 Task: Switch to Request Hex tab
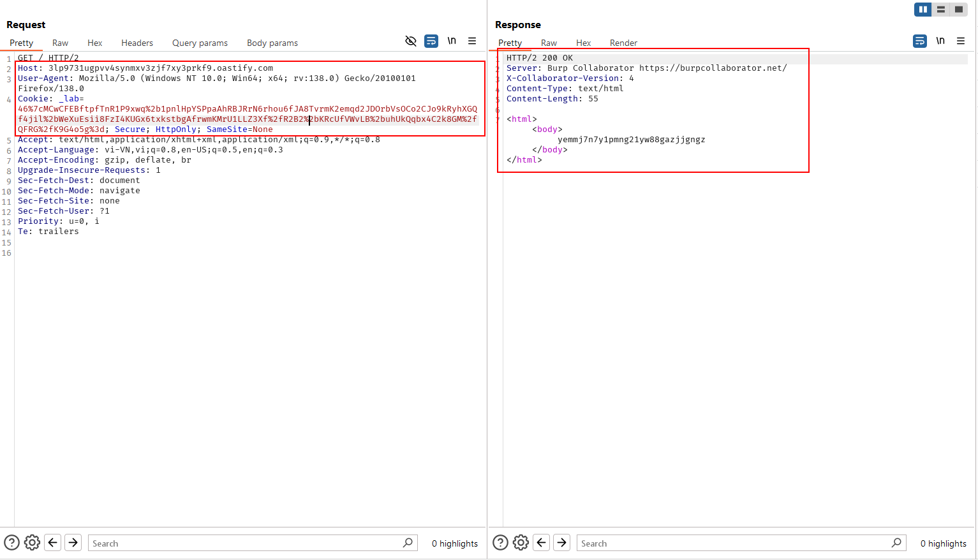pyautogui.click(x=95, y=43)
